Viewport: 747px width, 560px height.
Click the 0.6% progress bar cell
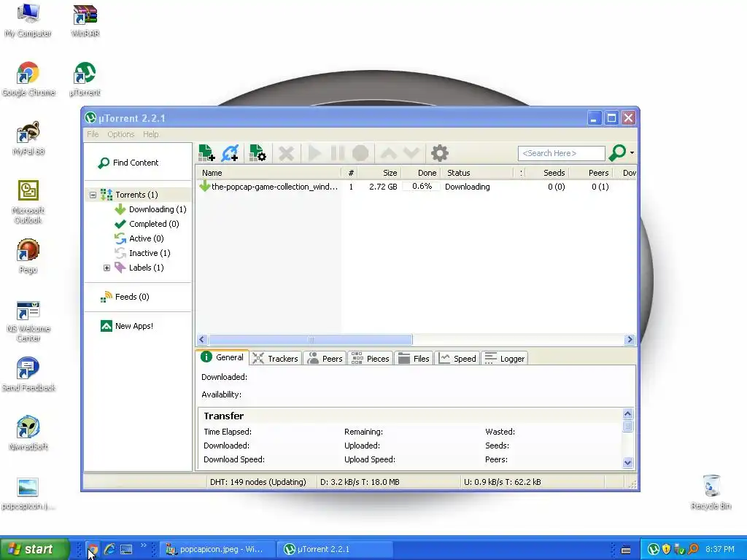tap(422, 186)
